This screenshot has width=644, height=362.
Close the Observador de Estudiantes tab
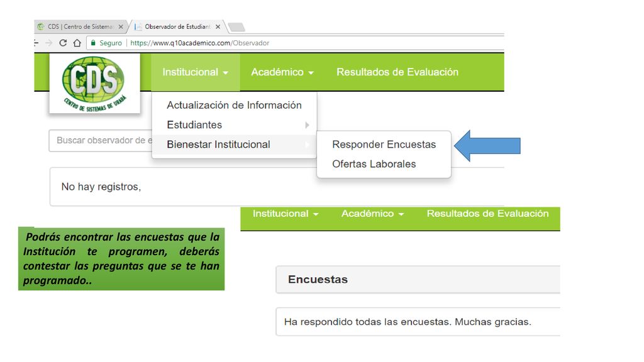(218, 26)
